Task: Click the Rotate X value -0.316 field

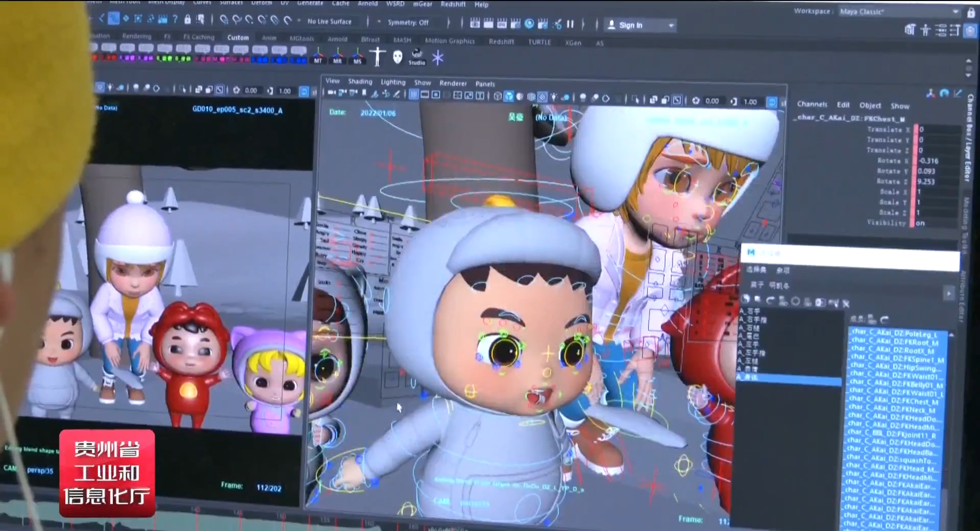Action: [938, 161]
